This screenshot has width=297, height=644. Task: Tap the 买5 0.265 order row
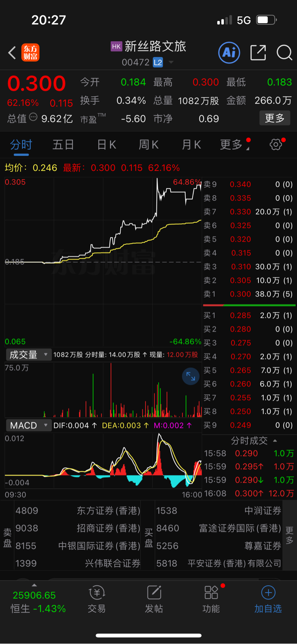pyautogui.click(x=248, y=370)
